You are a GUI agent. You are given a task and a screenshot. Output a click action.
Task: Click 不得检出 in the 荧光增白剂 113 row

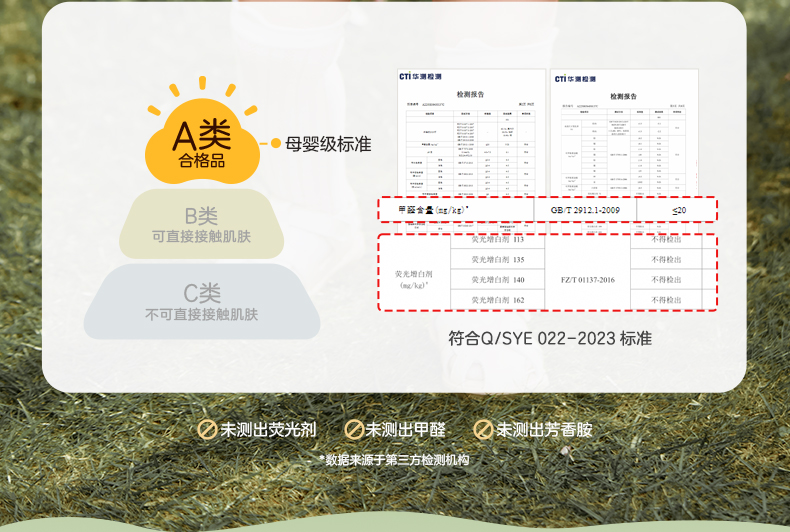[666, 240]
